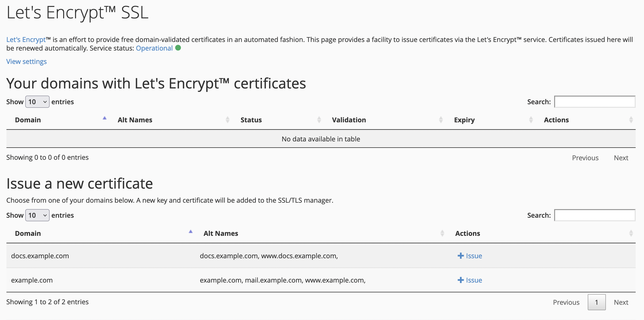This screenshot has width=644, height=320.
Task: Sort certificates by Validation header
Action: [x=349, y=120]
